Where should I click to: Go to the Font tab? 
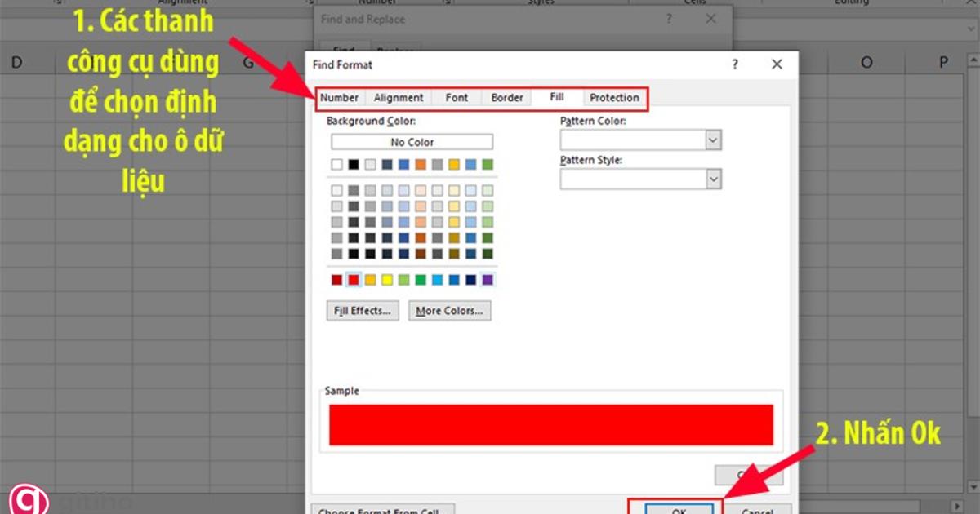point(457,98)
